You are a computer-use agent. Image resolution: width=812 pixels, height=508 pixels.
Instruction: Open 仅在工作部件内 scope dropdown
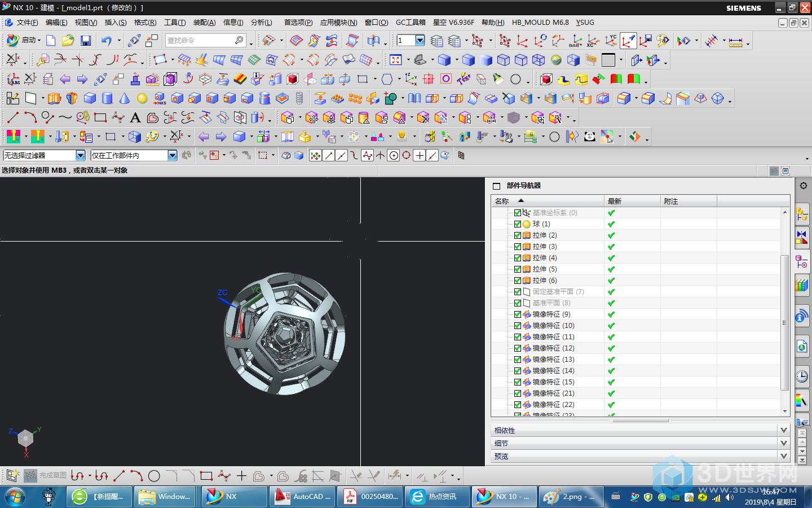(x=172, y=155)
